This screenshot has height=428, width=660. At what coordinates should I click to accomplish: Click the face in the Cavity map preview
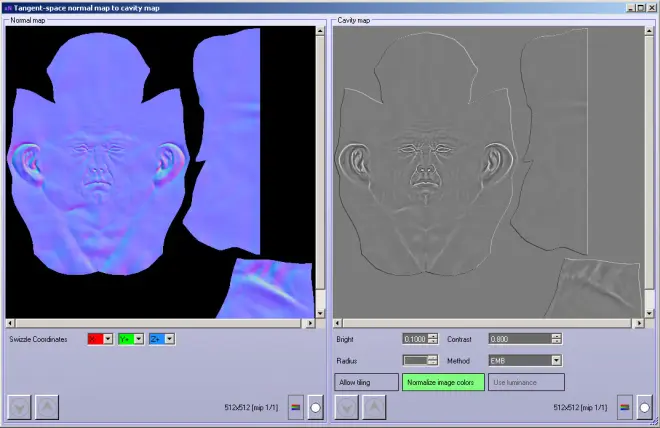pos(426,156)
